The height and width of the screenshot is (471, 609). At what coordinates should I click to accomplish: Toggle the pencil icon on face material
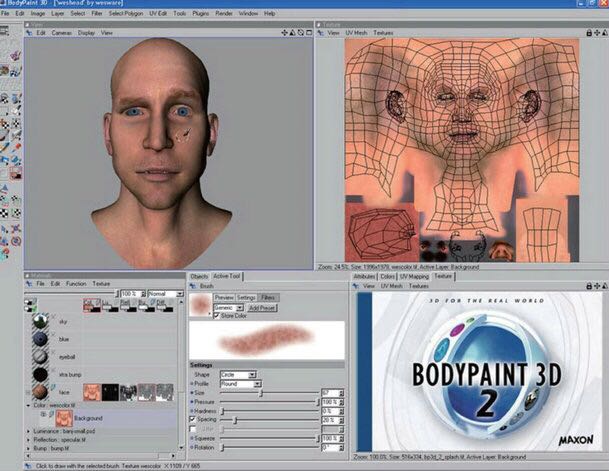click(x=52, y=387)
